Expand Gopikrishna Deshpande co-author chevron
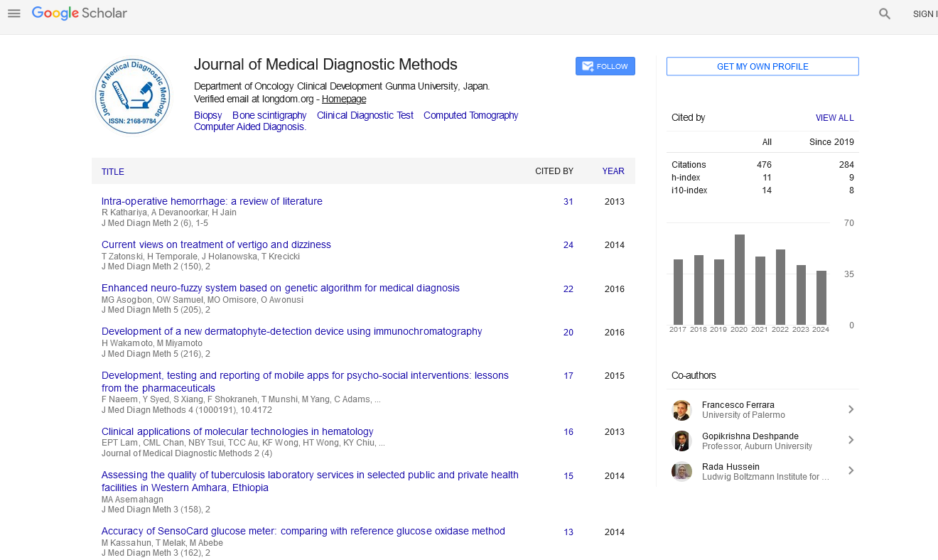This screenshot has height=560, width=938. coord(851,440)
